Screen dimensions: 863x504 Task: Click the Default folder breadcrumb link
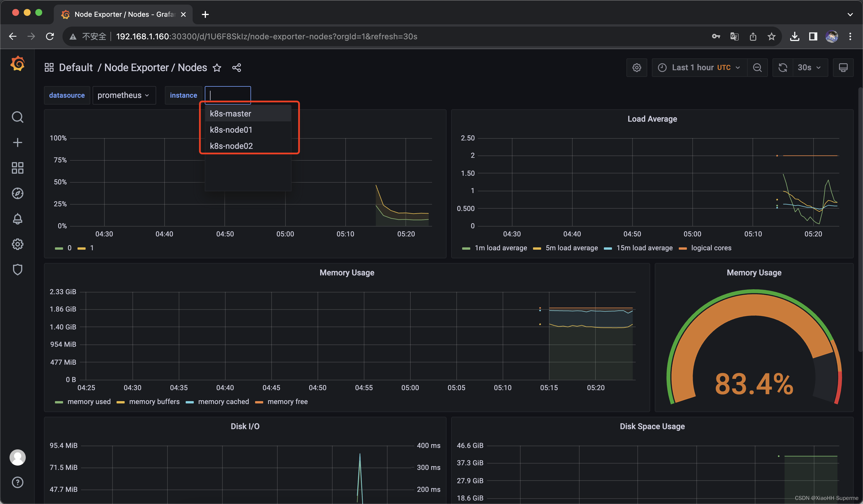(76, 67)
